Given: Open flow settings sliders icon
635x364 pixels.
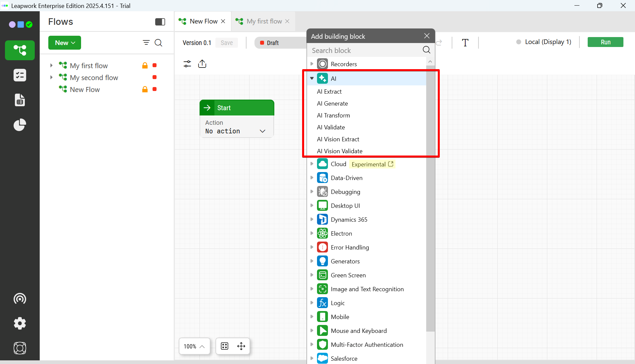Looking at the screenshot, I should (x=187, y=64).
